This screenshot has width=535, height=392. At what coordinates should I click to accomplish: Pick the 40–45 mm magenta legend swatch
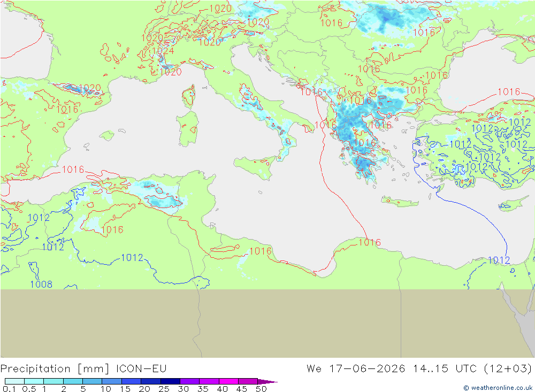tap(228, 381)
